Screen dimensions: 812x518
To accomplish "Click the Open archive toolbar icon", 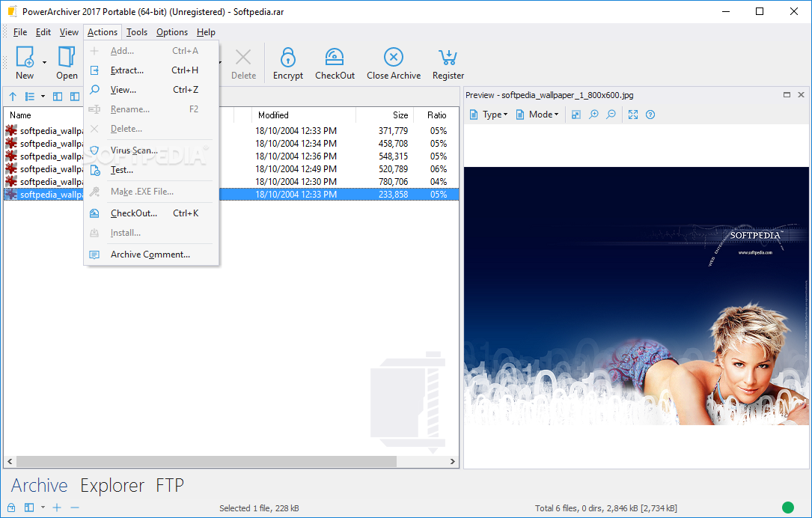I will pyautogui.click(x=67, y=57).
